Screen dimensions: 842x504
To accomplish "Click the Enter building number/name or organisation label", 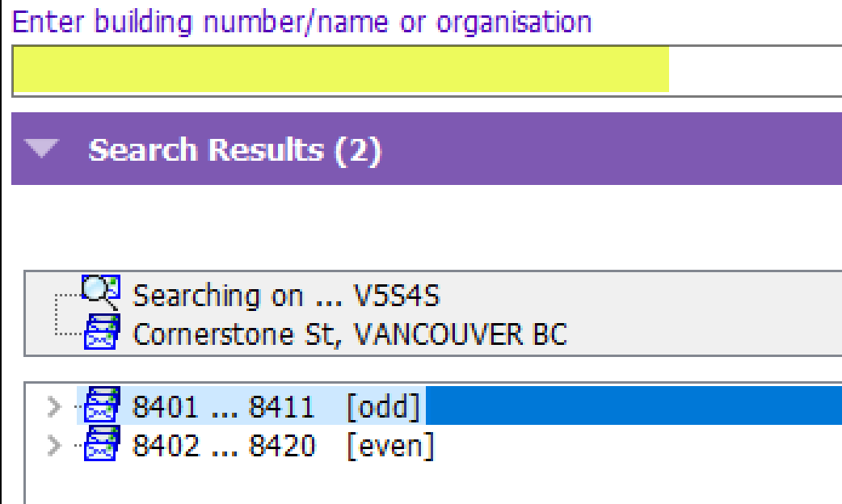I will (x=301, y=23).
